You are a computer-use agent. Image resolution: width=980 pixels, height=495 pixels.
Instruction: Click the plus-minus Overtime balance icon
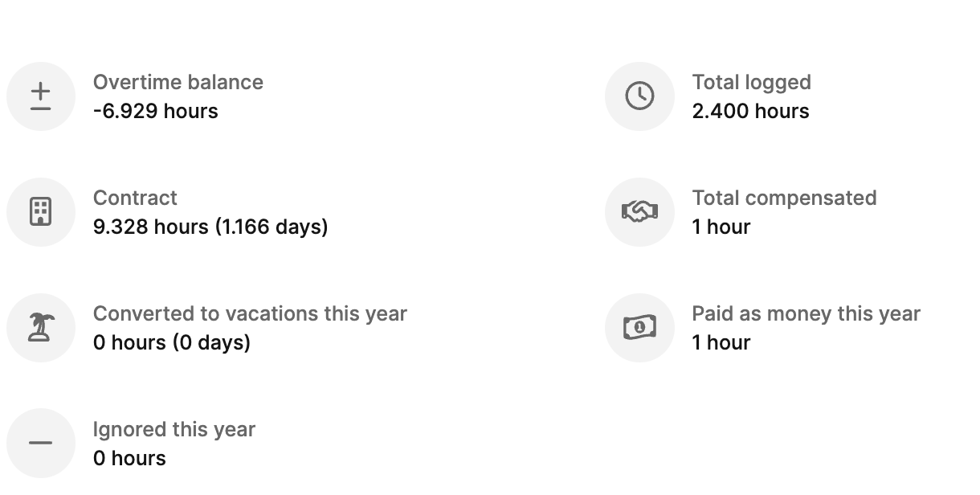point(41,96)
